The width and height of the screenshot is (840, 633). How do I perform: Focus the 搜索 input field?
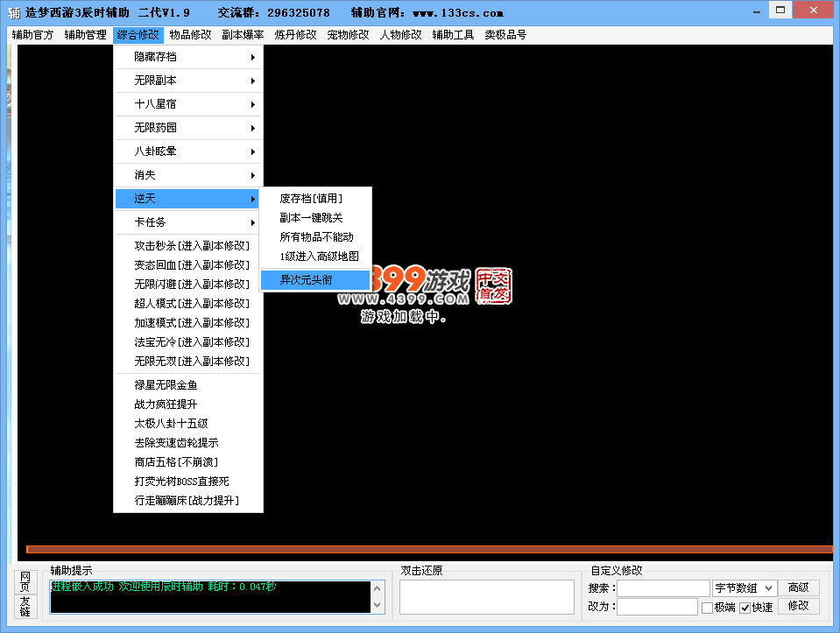[x=663, y=588]
